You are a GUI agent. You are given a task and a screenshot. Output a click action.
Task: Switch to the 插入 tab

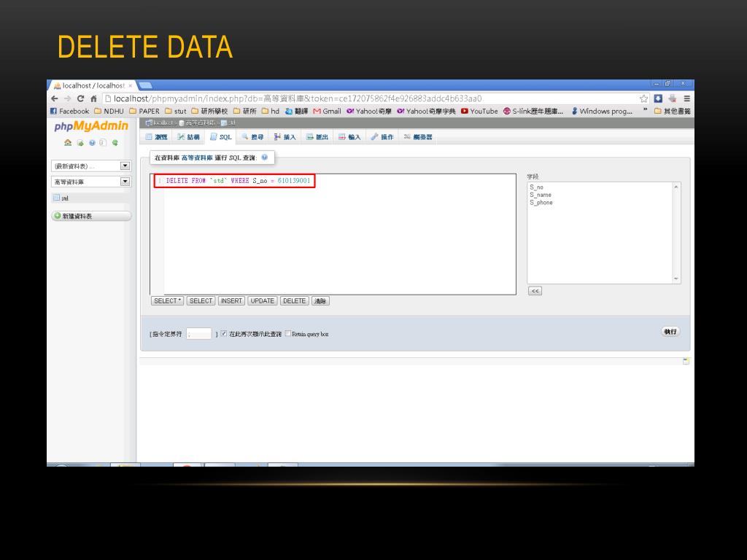(x=285, y=137)
